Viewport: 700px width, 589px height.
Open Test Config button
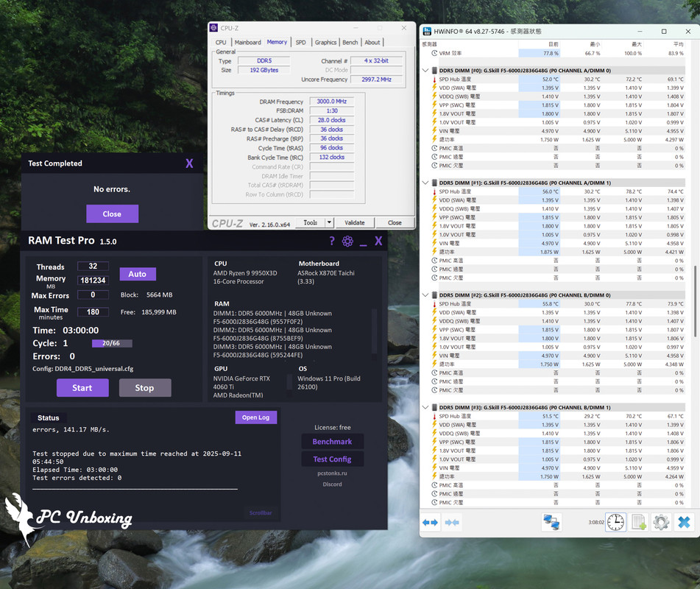(x=332, y=459)
